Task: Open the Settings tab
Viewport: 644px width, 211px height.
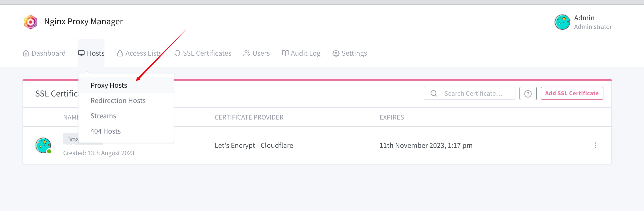Action: click(350, 53)
